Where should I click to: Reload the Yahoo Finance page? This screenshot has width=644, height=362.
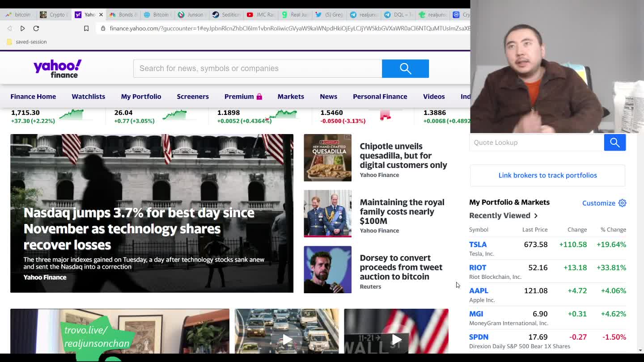pos(36,28)
